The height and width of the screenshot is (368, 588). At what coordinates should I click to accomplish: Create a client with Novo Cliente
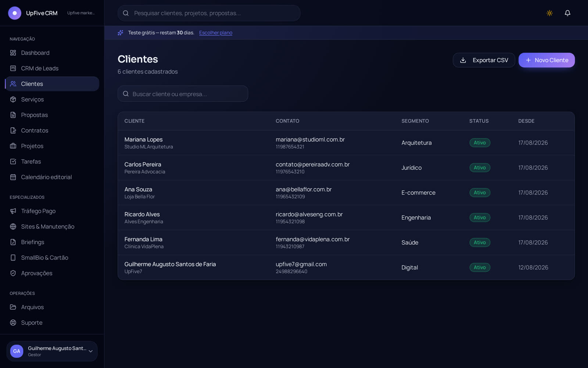tap(546, 60)
